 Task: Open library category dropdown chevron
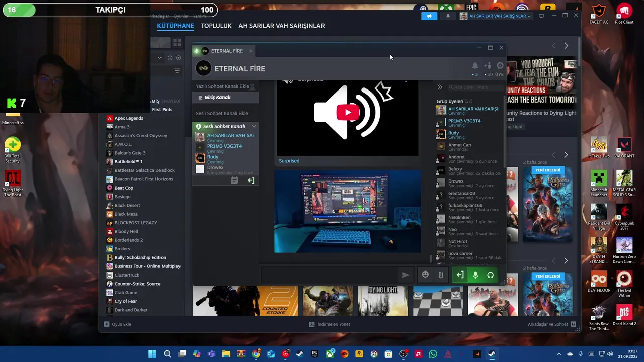pyautogui.click(x=159, y=58)
